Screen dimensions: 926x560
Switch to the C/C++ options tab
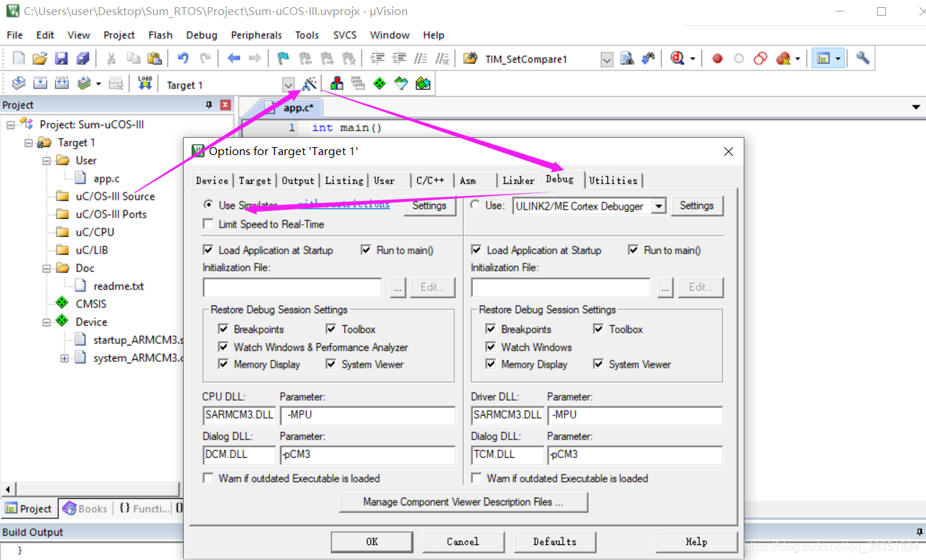(x=430, y=180)
